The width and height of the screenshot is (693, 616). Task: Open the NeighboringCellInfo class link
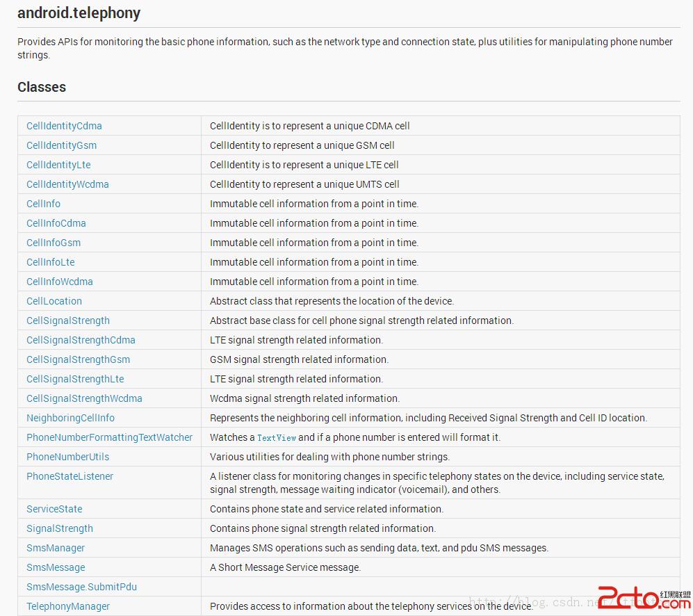point(70,418)
